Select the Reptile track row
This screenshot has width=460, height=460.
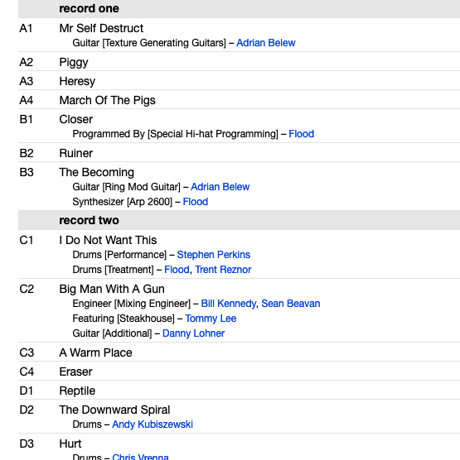(239, 390)
